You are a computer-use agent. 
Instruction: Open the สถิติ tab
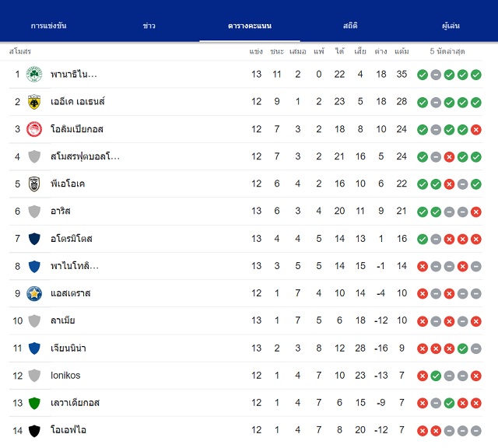pos(350,26)
